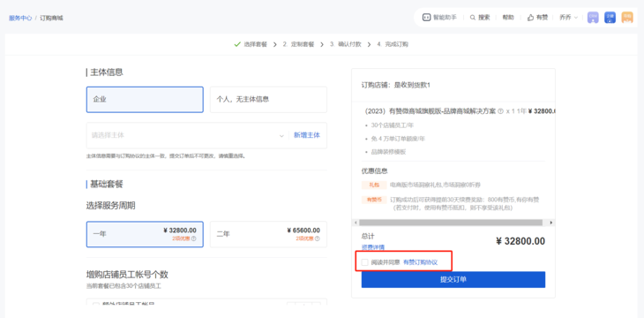Open the 资费详情 link
Viewport: 644px width, 318px height.
coord(373,247)
